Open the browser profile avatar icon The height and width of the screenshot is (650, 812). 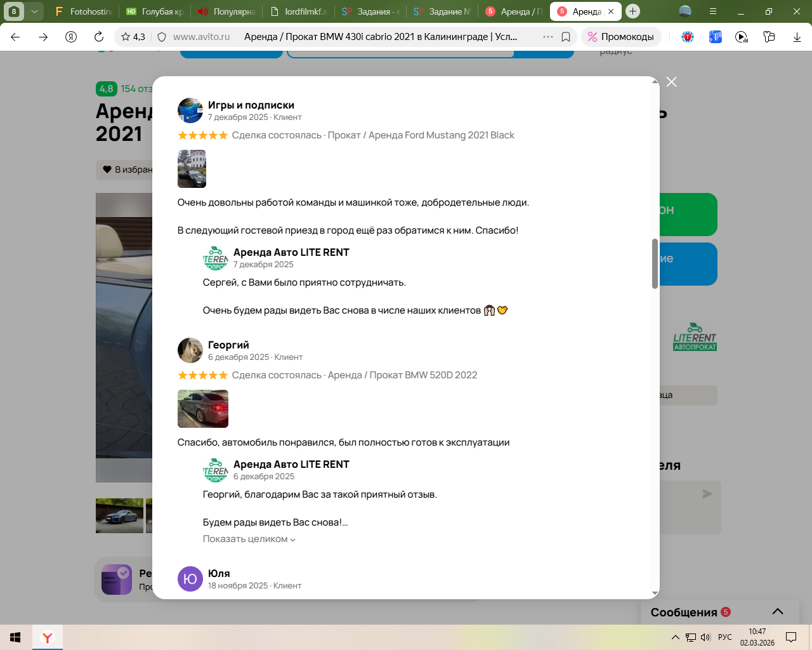(685, 11)
